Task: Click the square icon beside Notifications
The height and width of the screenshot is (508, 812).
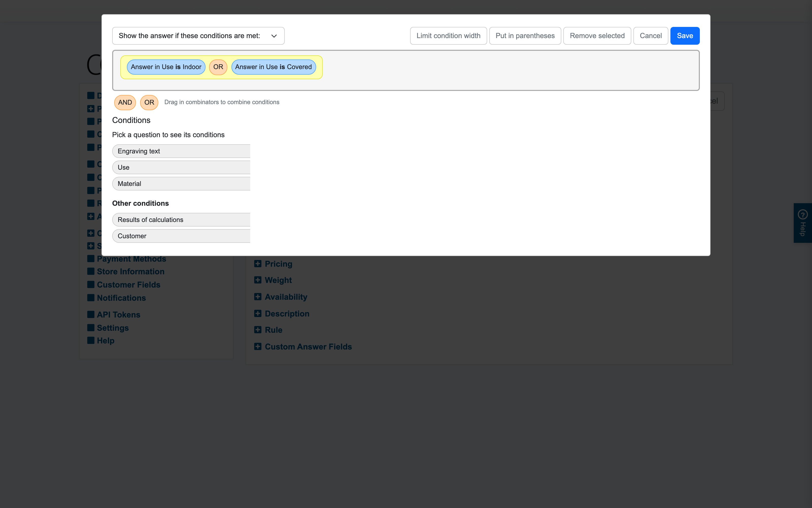Action: tap(91, 297)
